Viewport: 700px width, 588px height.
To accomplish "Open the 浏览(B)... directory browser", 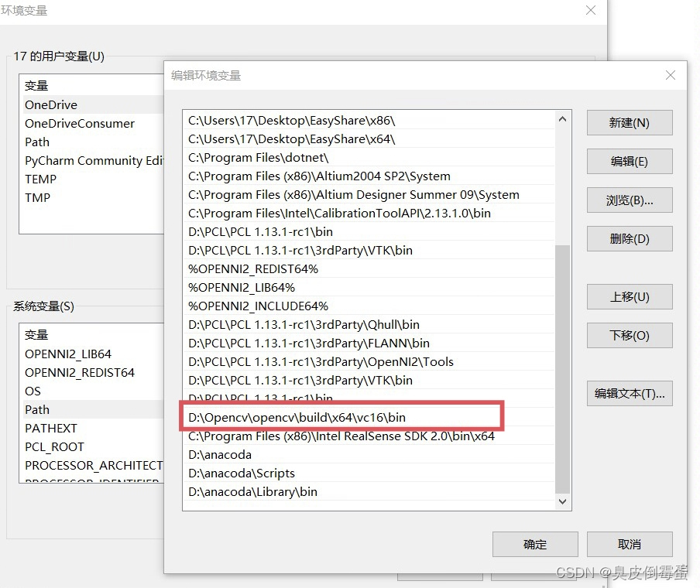I will 630,200.
